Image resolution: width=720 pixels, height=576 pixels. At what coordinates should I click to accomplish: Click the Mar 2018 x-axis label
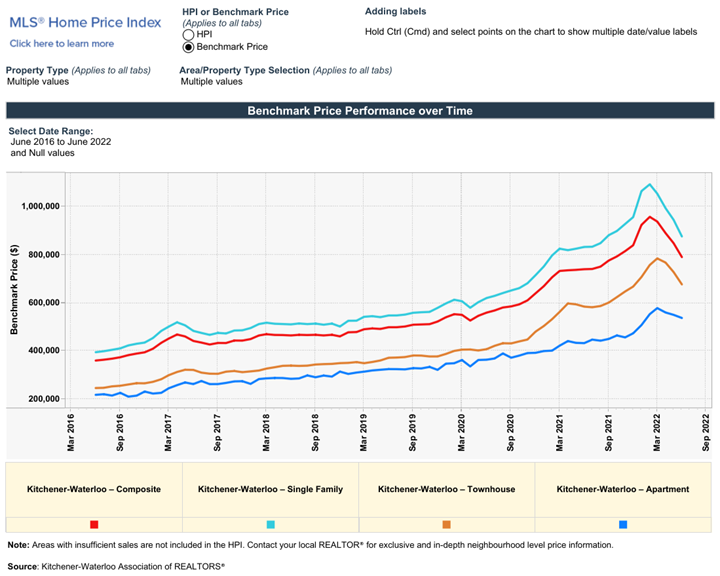pyautogui.click(x=266, y=433)
